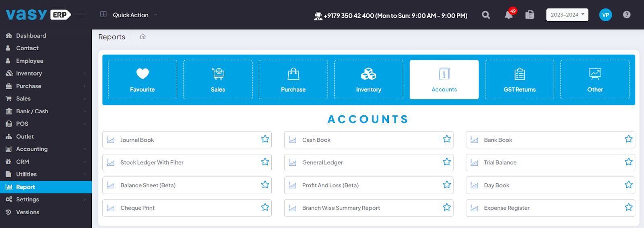Image resolution: width=644 pixels, height=228 pixels.
Task: Expand the Quick Action dropdown arrow
Action: pyautogui.click(x=155, y=15)
